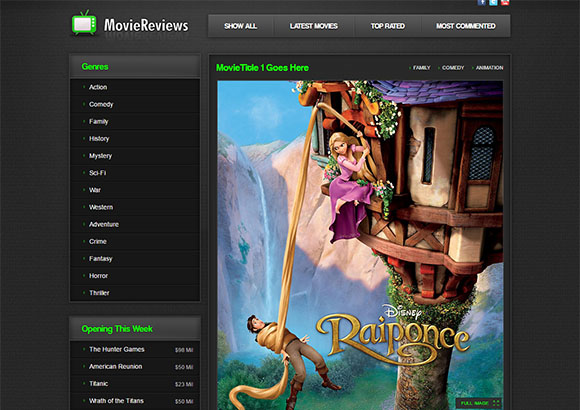Open the Facebook social icon
Screen dimensions: 580x410
(x=482, y=2)
